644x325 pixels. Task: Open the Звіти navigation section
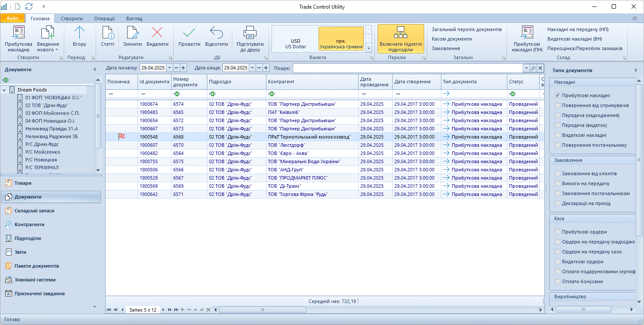[x=50, y=252]
